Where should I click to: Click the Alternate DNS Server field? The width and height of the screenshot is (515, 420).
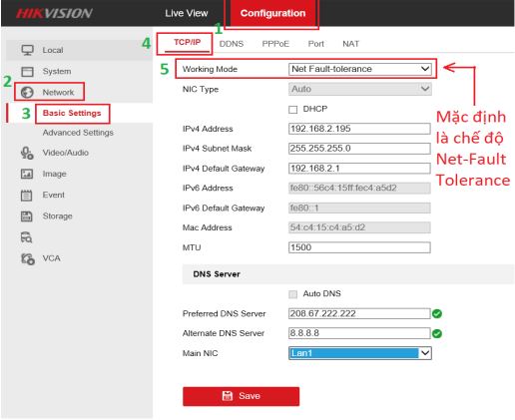[359, 333]
